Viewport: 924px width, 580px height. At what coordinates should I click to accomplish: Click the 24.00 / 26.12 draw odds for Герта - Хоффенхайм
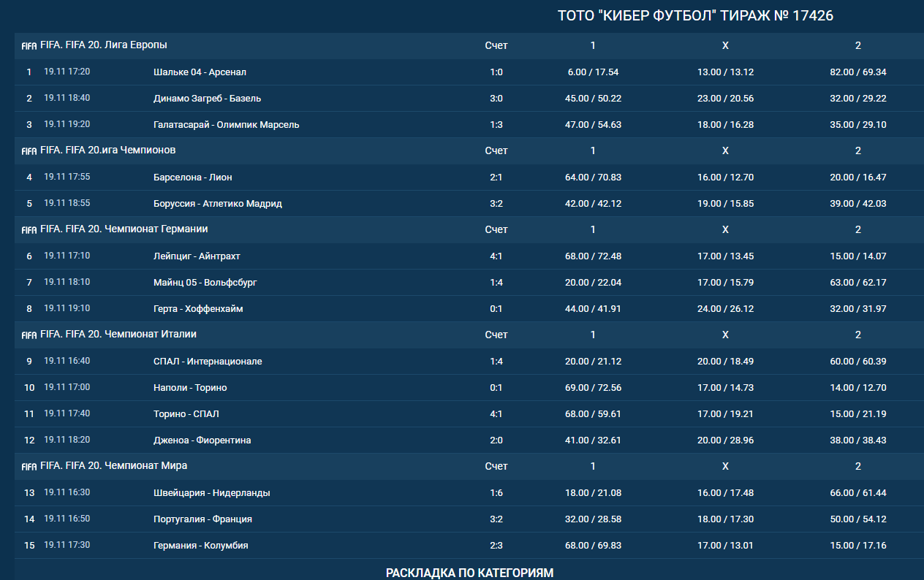(725, 309)
